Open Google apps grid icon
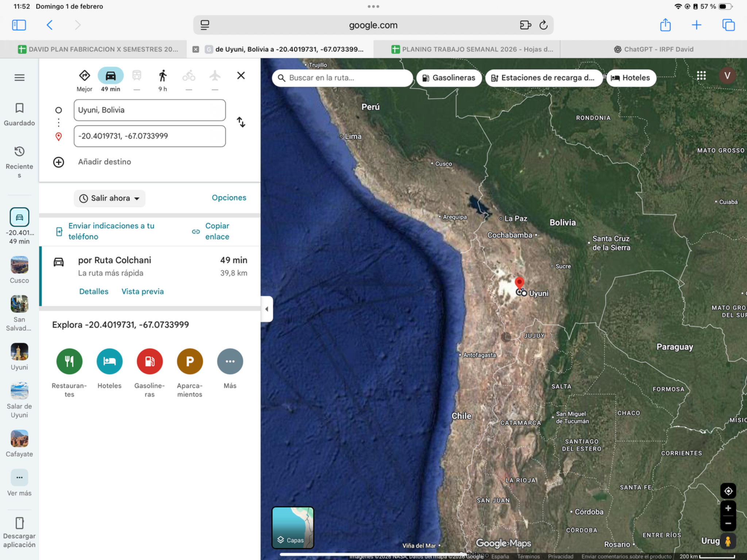The height and width of the screenshot is (560, 747). pyautogui.click(x=701, y=76)
